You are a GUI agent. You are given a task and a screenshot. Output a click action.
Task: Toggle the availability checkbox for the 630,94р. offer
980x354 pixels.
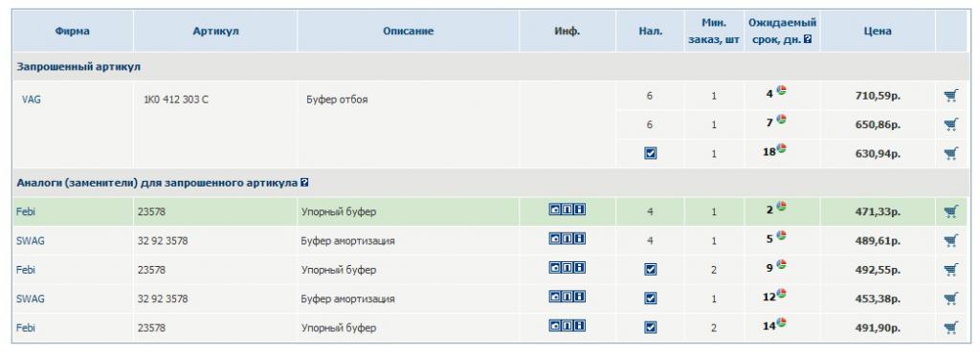click(650, 153)
